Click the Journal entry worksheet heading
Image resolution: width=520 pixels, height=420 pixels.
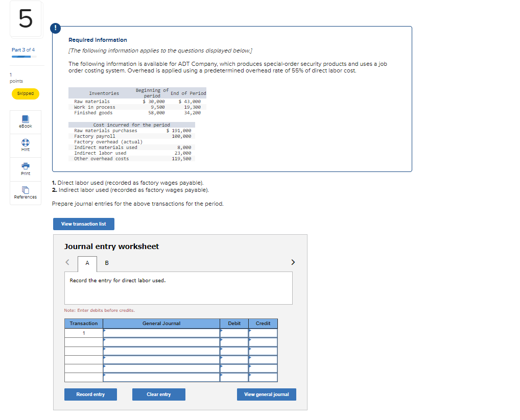point(111,246)
